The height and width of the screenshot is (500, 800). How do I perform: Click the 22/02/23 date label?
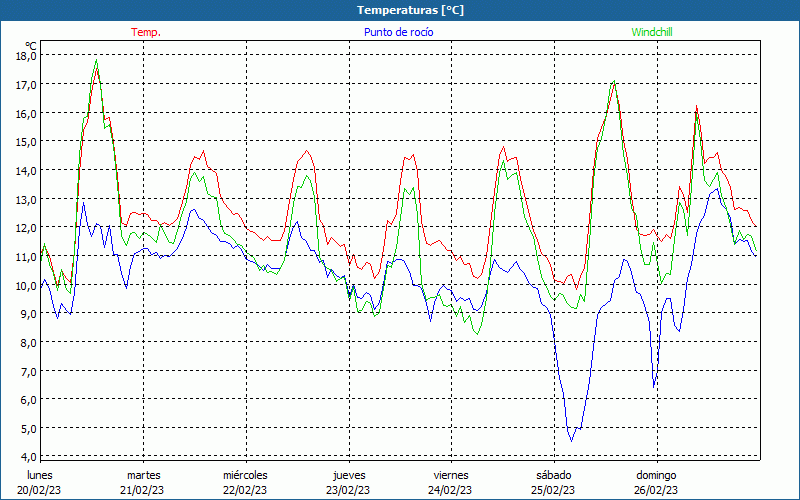pos(245,490)
